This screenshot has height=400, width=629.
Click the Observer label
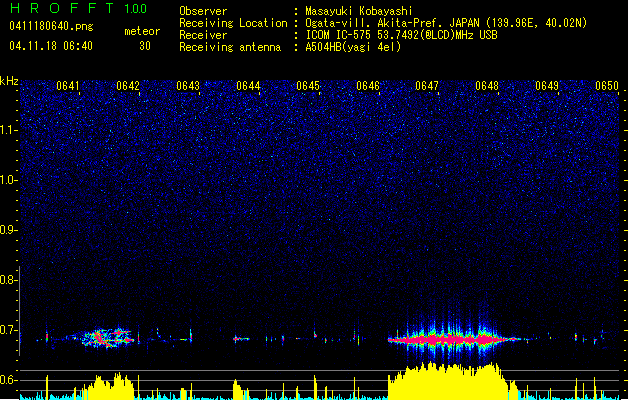203,11
